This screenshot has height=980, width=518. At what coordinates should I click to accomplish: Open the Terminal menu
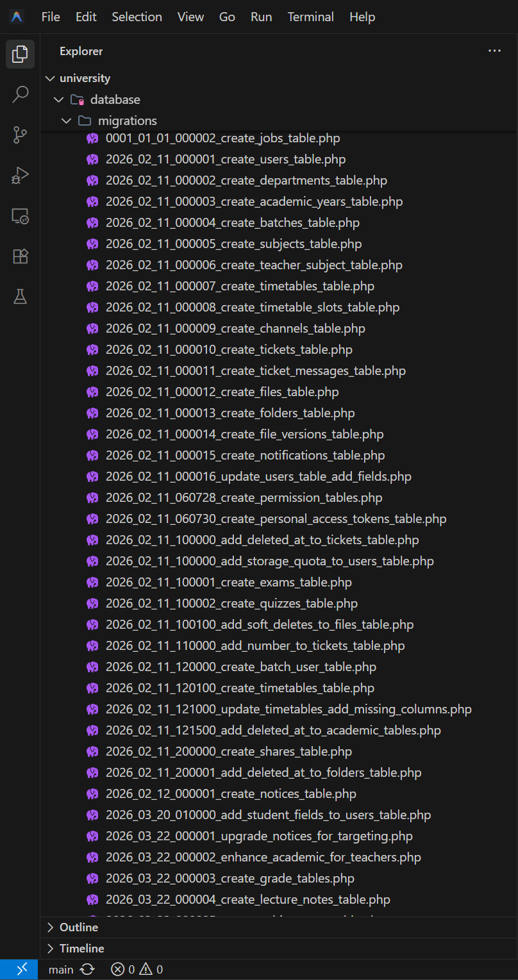[310, 17]
